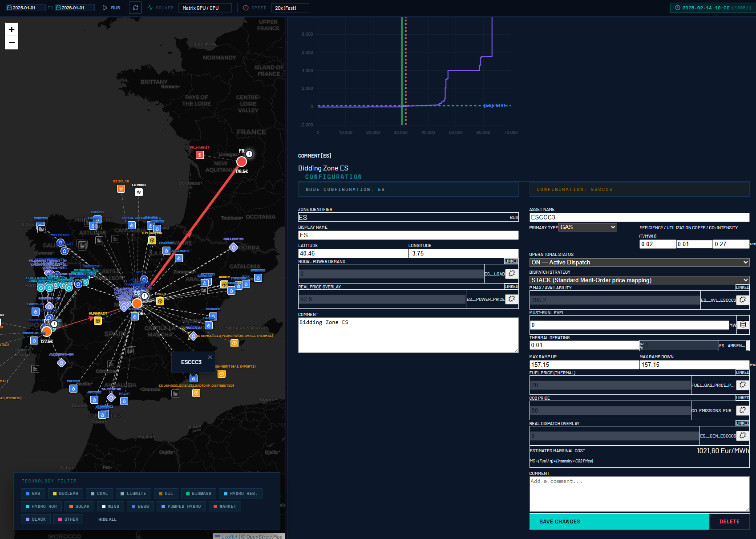Click the TRILLO nuclear marker

(160, 301)
